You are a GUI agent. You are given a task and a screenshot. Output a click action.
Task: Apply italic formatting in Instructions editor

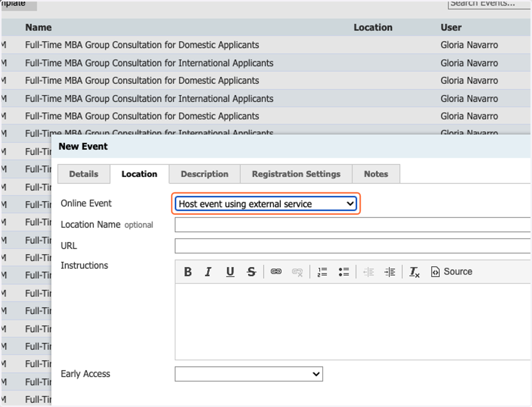pyautogui.click(x=208, y=272)
